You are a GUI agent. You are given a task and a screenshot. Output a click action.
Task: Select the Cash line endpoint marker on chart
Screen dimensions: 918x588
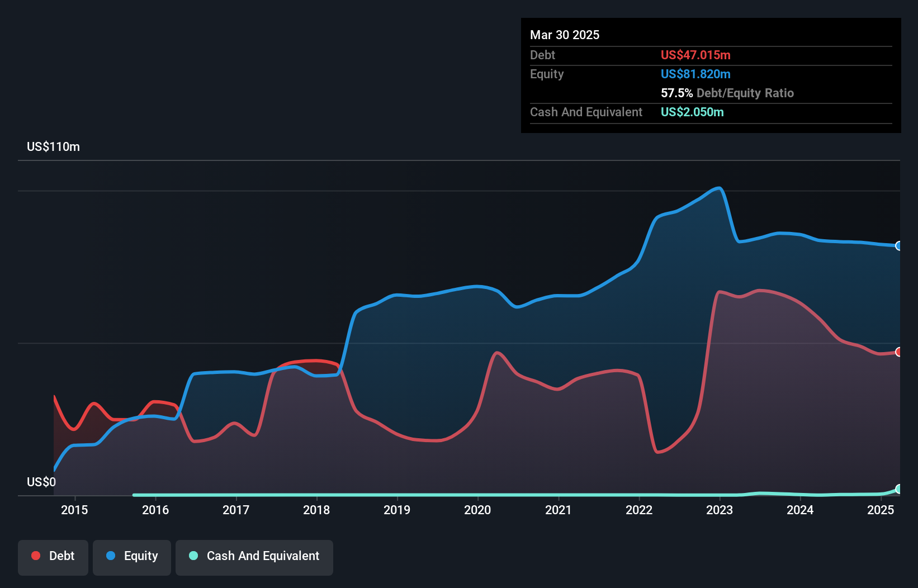pyautogui.click(x=899, y=489)
